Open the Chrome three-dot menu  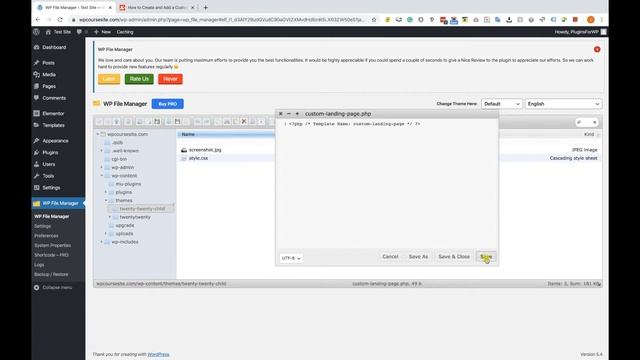coord(602,20)
